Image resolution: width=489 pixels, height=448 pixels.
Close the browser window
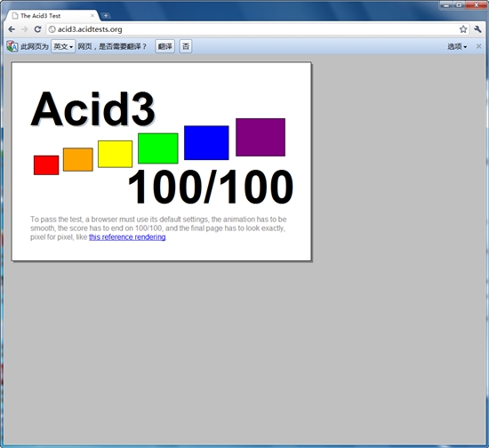coord(476,5)
